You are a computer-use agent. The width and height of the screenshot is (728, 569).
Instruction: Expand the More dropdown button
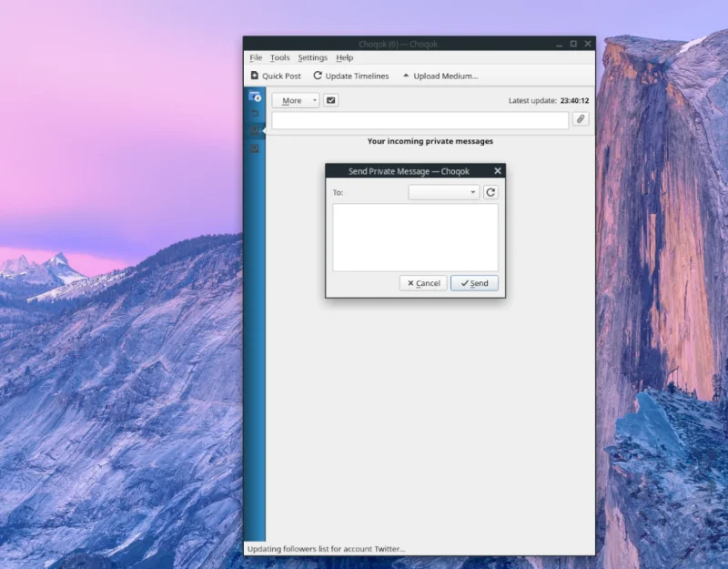point(296,100)
